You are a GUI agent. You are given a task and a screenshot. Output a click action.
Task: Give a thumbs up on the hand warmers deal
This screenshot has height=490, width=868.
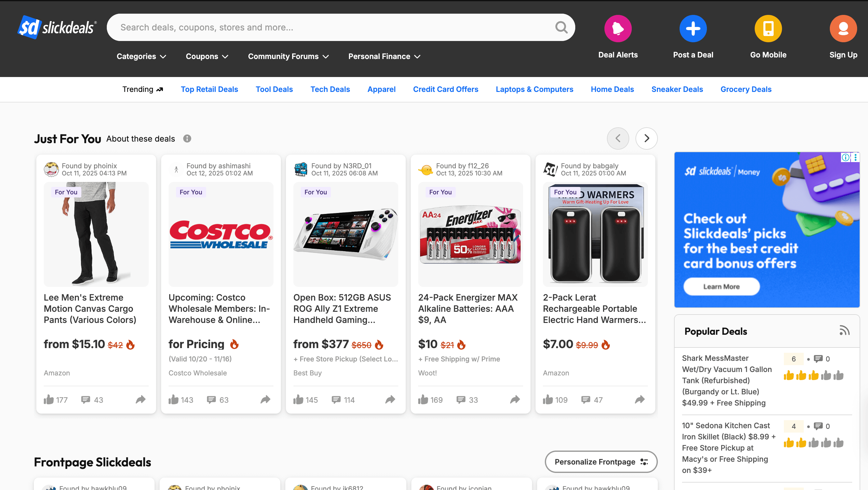[x=548, y=400]
